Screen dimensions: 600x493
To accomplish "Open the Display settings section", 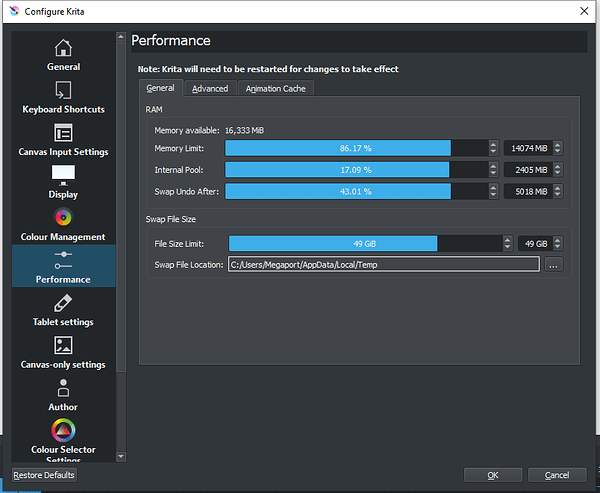I will tap(63, 182).
